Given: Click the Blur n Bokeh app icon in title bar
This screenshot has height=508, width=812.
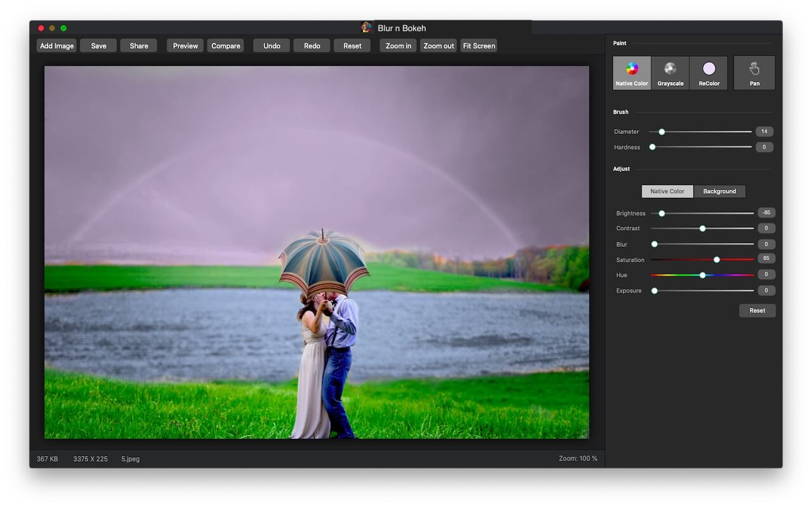Looking at the screenshot, I should click(x=366, y=27).
